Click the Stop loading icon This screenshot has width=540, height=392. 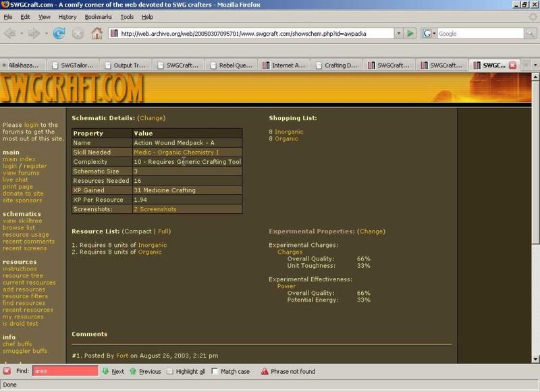point(78,33)
